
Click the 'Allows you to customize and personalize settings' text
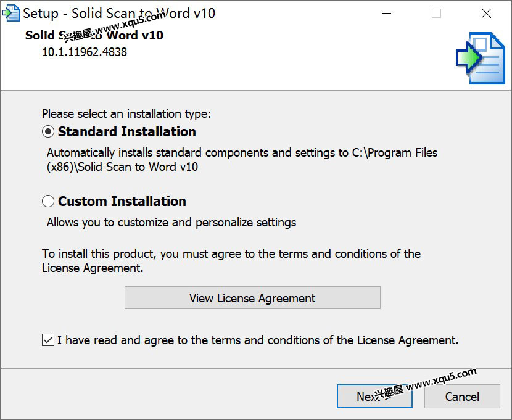171,222
